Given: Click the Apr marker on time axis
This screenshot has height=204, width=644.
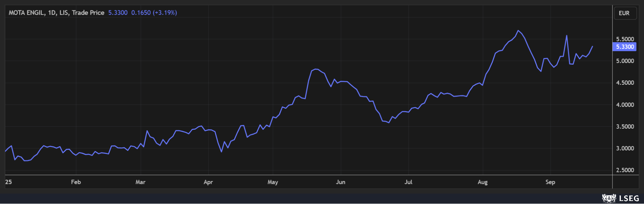Looking at the screenshot, I should pyautogui.click(x=208, y=182).
